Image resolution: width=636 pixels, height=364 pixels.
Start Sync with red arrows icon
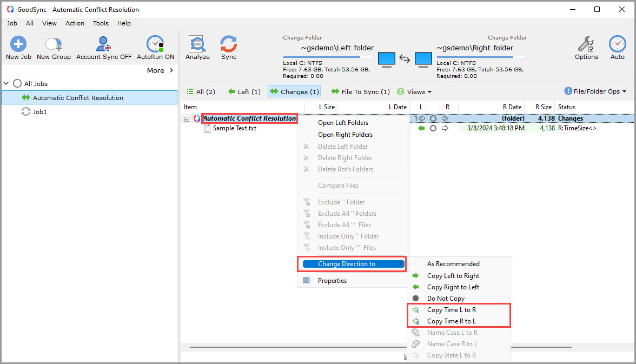pyautogui.click(x=229, y=44)
